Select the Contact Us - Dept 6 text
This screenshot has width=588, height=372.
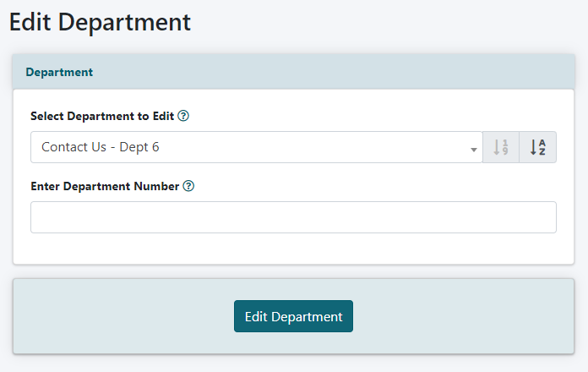(101, 147)
